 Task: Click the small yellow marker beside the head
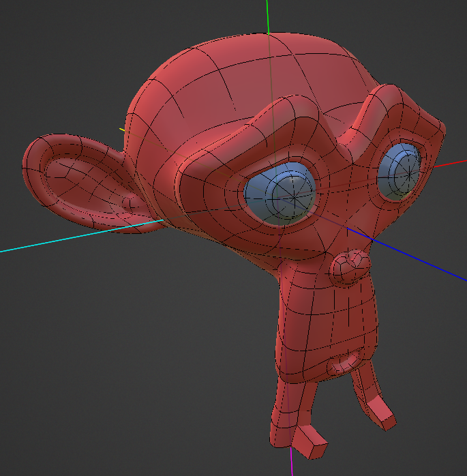pyautogui.click(x=123, y=128)
